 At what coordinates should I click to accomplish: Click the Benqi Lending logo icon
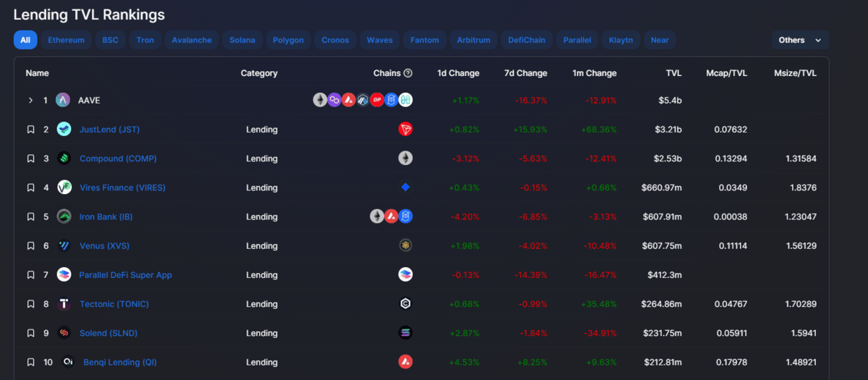68,362
